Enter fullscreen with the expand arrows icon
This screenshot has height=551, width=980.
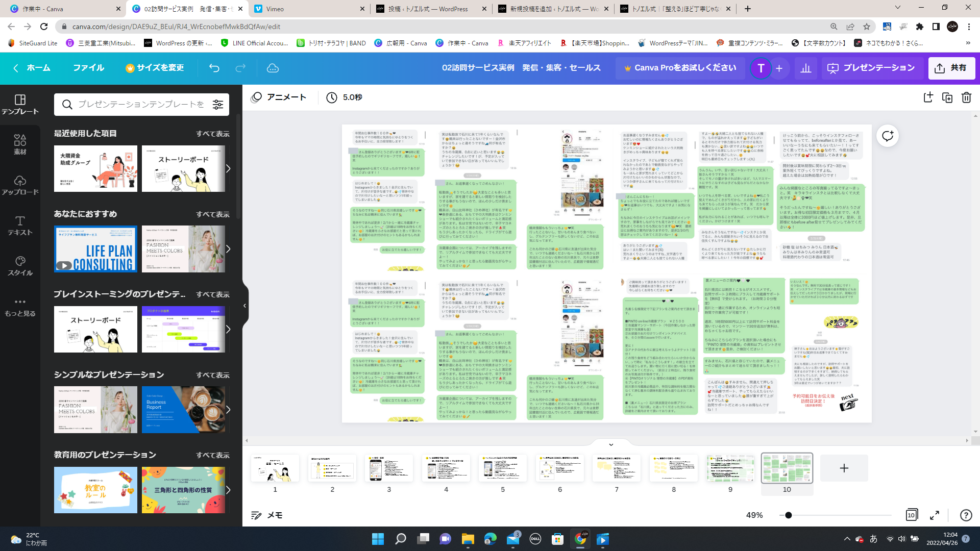pos(935,515)
